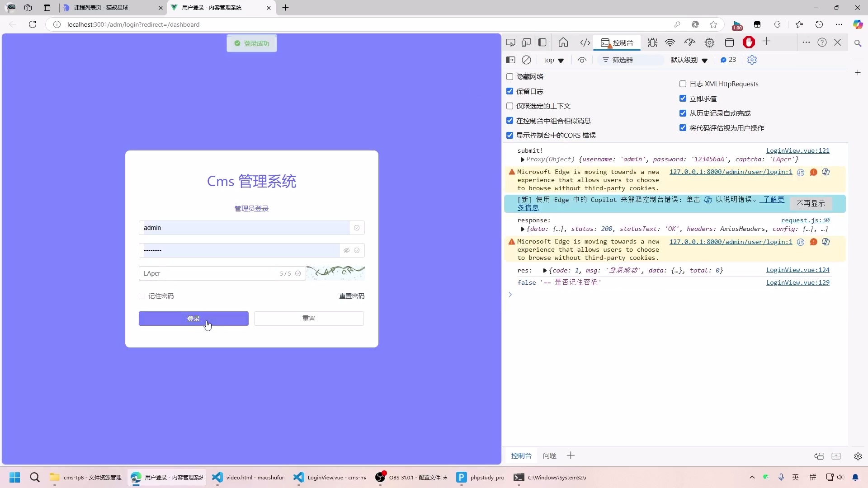
Task: Click the 重置 button
Action: pos(309,319)
